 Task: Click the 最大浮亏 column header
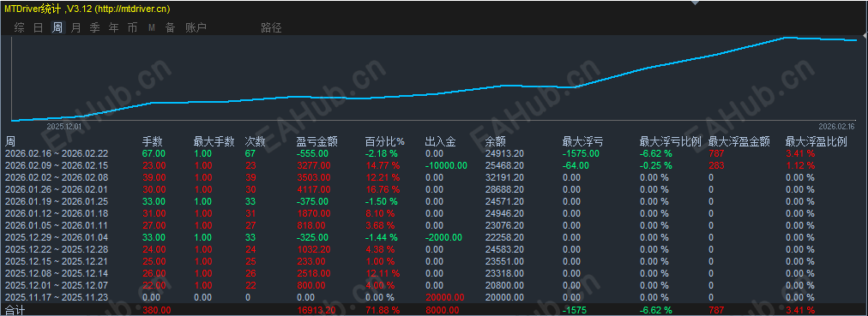click(582, 141)
